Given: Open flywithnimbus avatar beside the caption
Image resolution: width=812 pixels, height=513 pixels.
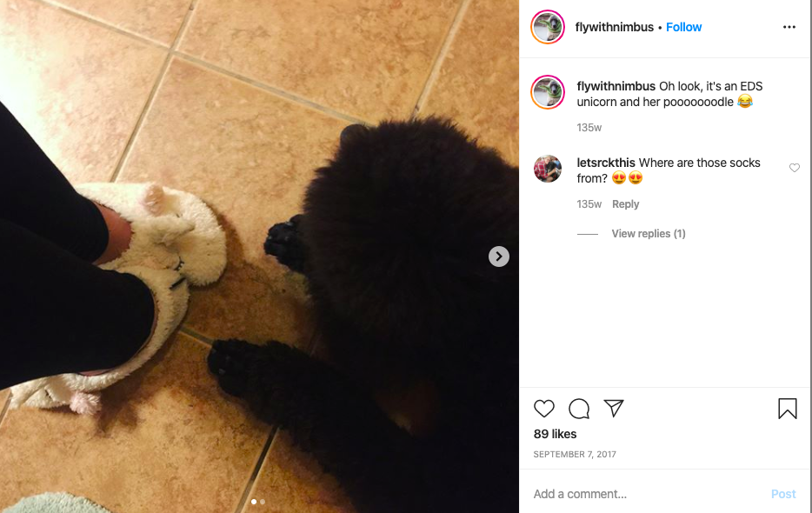Looking at the screenshot, I should point(548,92).
